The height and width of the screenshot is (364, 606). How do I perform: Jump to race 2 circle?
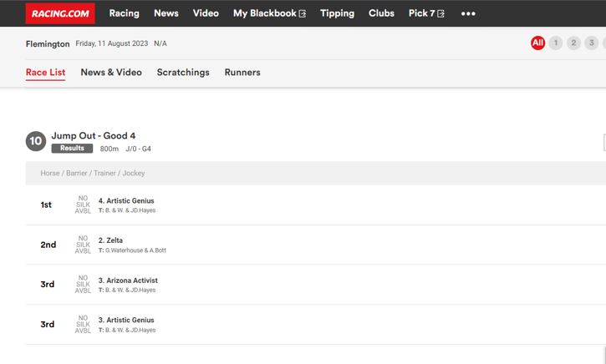573,43
